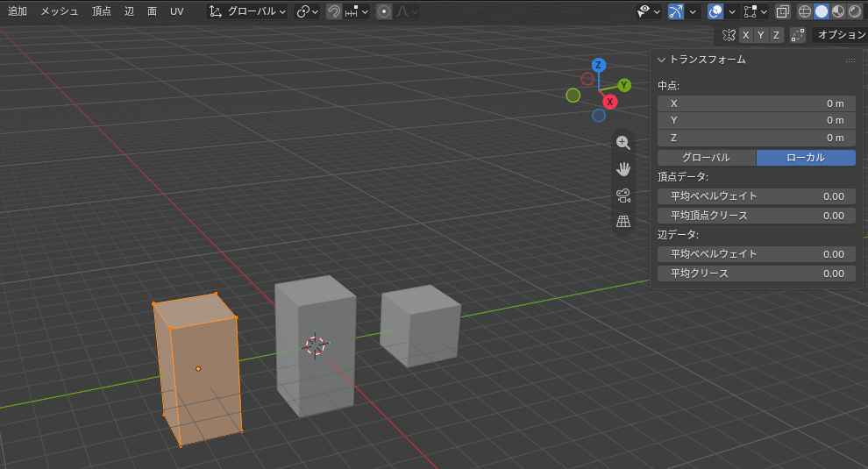
Task: Open the proportional editing falloff dropdown
Action: (407, 11)
